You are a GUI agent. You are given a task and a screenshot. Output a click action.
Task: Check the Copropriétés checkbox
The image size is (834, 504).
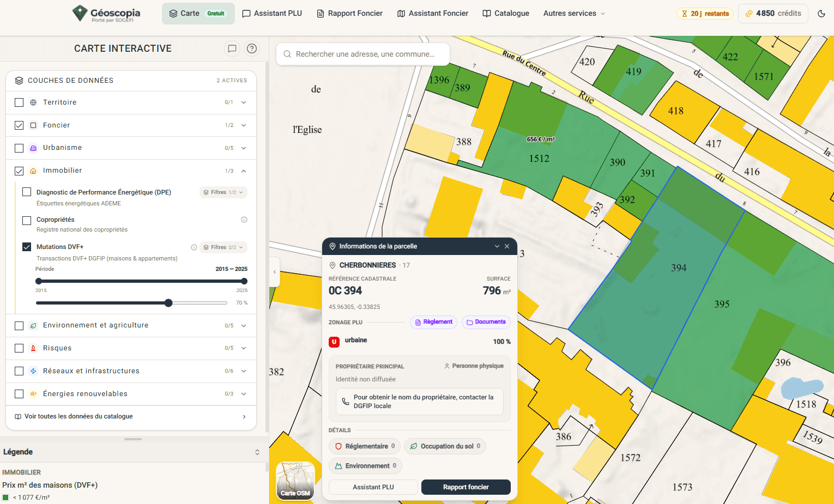pos(27,221)
